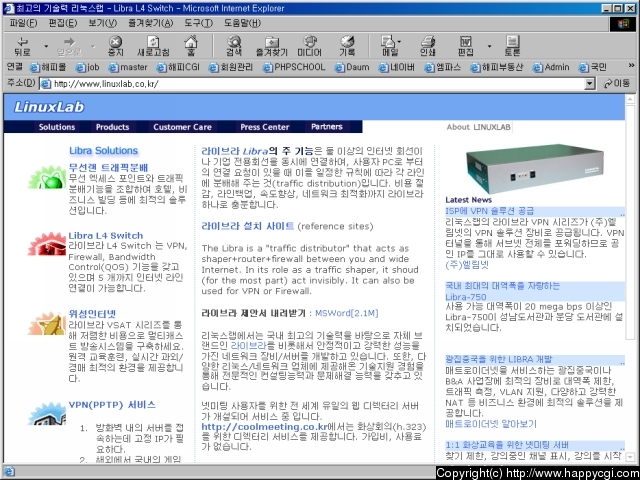The width and height of the screenshot is (640, 480).
Task: Open the 즐겨찾기(A) menu
Action: pyautogui.click(x=150, y=23)
